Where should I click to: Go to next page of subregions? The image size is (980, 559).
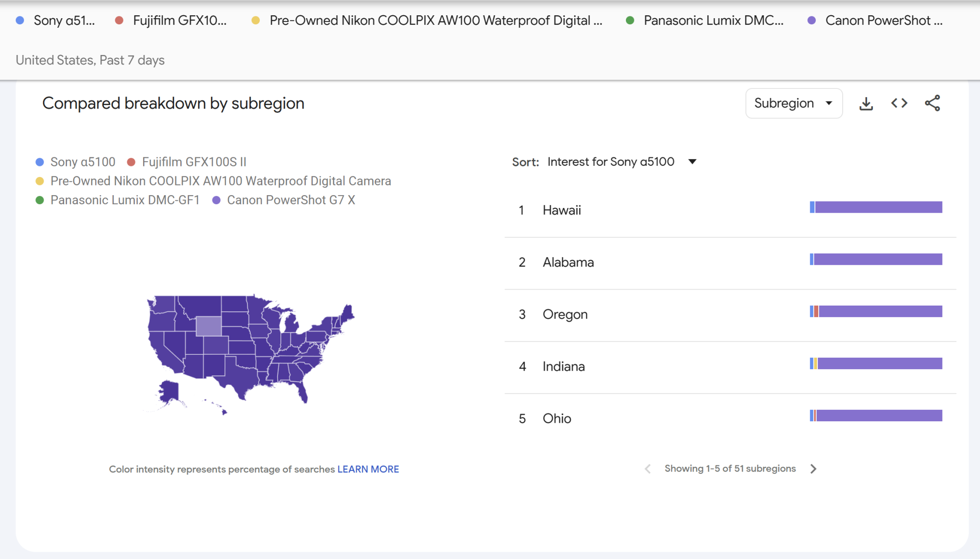813,469
